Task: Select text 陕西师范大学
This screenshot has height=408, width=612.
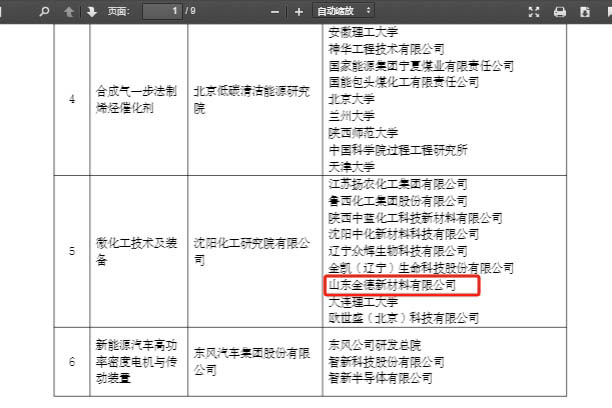Action: pos(363,133)
